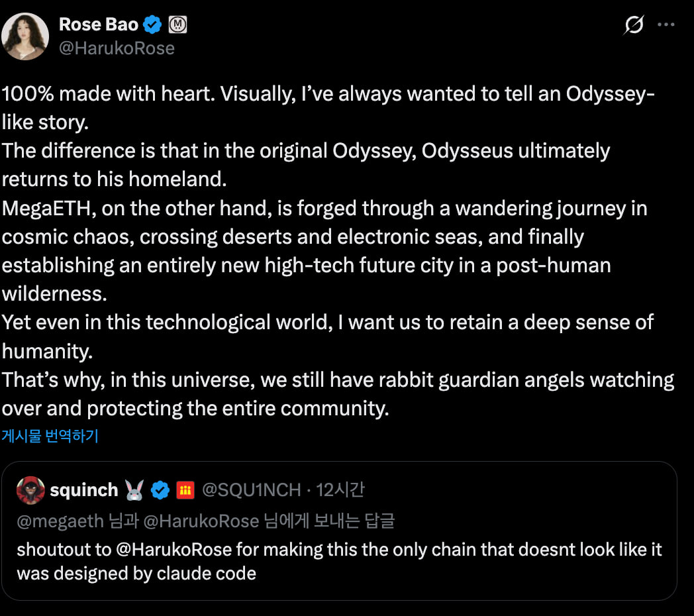Open the @megaeth mention in the reply line

coord(60,521)
